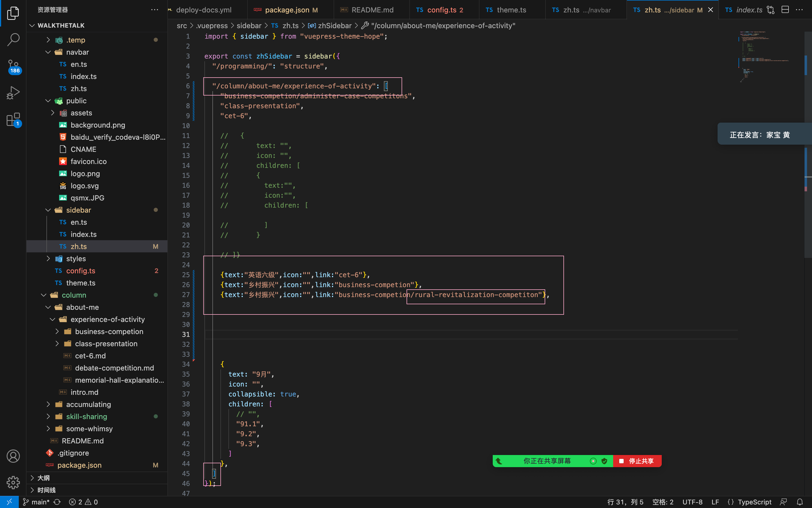Click the main* branch indicator in status bar
This screenshot has height=508, width=812.
tap(36, 502)
